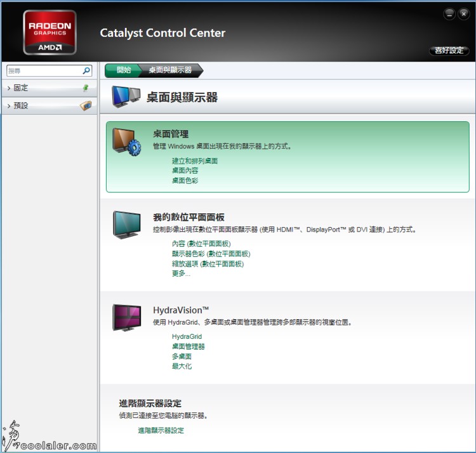The image size is (476, 453).
Task: Minimize the Catalyst Control Center window
Action: [449, 14]
